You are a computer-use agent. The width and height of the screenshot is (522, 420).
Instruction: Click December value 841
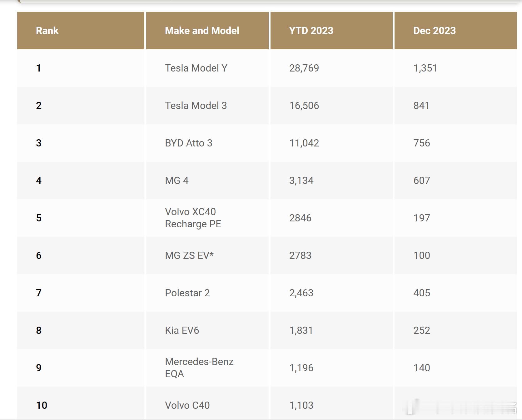[421, 106]
